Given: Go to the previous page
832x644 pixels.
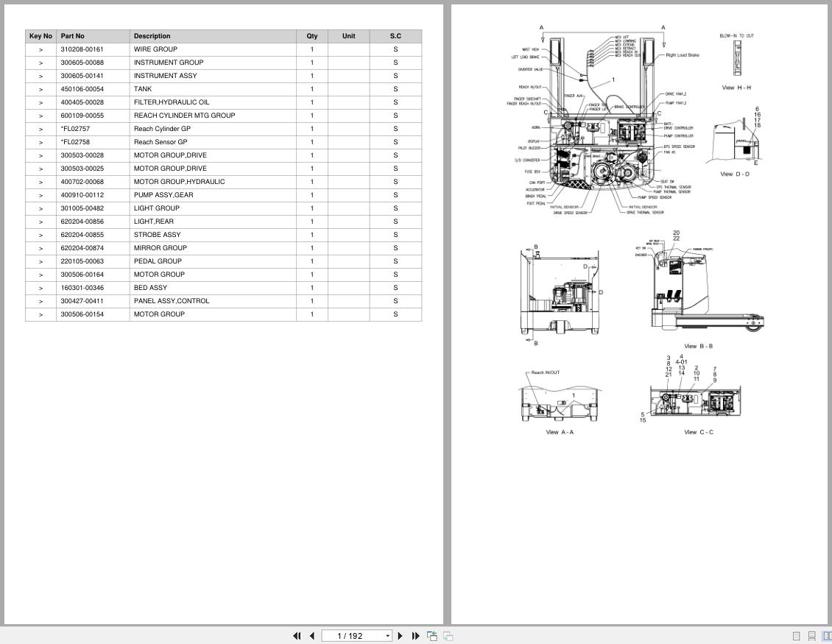Looking at the screenshot, I should click(312, 635).
